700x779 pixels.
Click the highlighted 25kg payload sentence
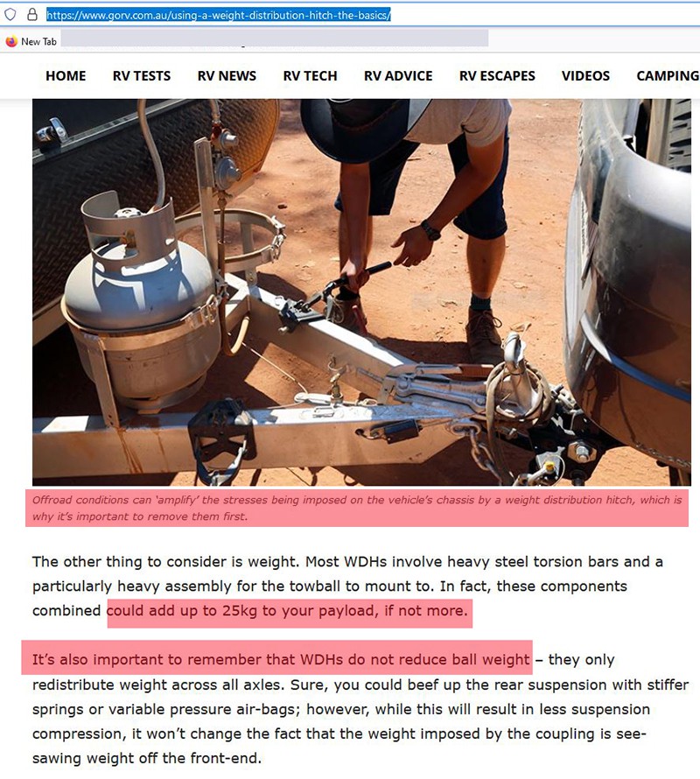pyautogui.click(x=287, y=611)
